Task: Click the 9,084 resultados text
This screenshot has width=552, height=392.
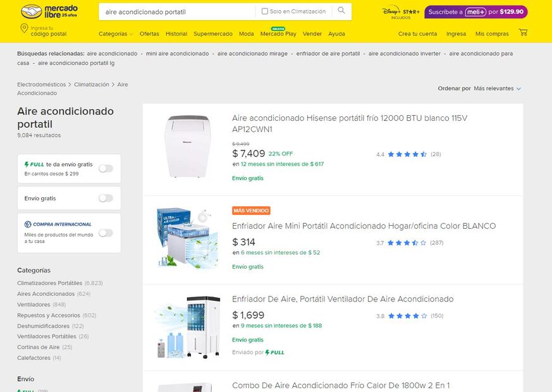Action: coord(39,135)
